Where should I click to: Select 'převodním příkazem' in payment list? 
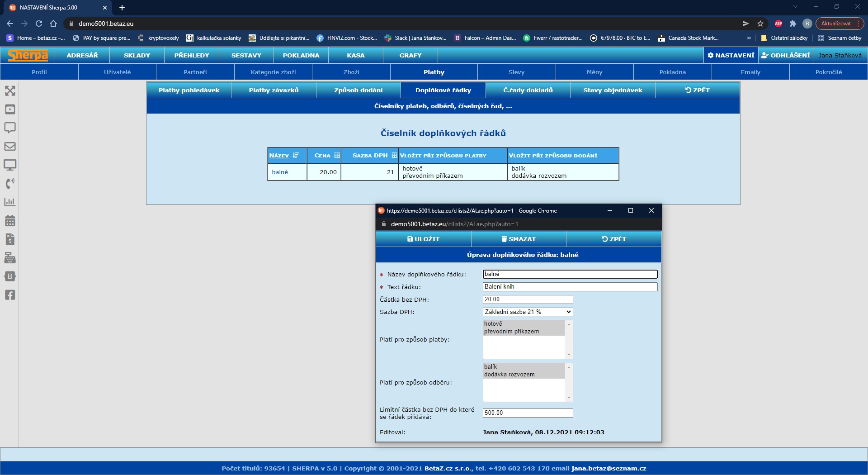pos(511,332)
